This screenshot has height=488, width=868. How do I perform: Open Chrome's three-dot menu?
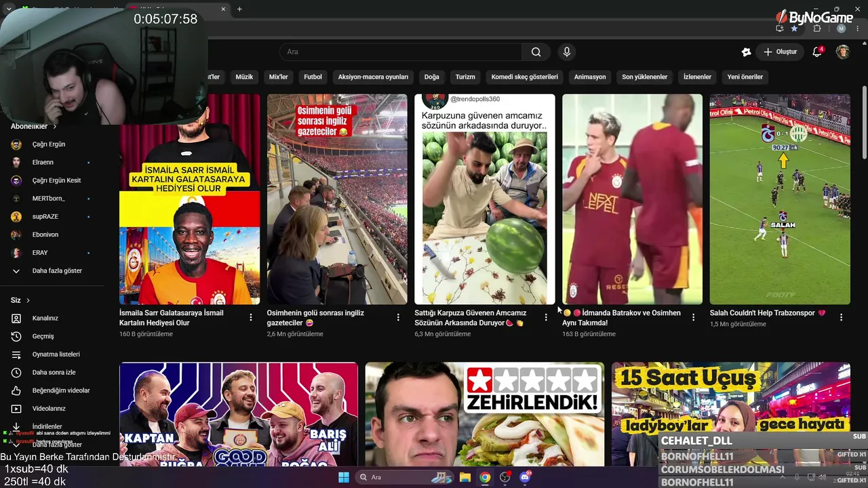coord(857,28)
